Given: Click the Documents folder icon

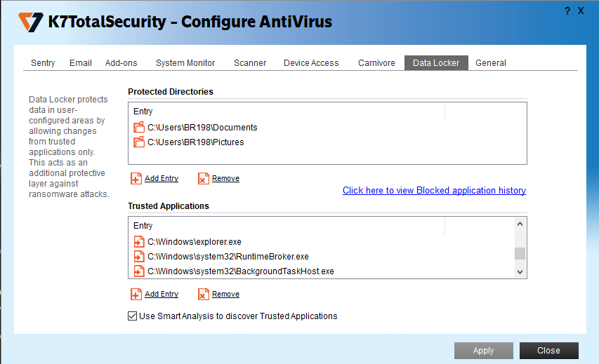Looking at the screenshot, I should [x=138, y=128].
